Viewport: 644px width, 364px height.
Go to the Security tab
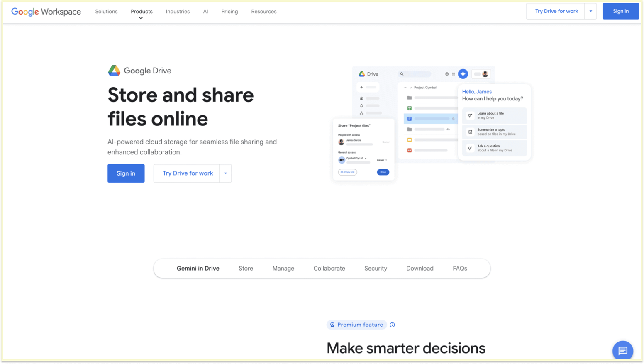pos(376,269)
